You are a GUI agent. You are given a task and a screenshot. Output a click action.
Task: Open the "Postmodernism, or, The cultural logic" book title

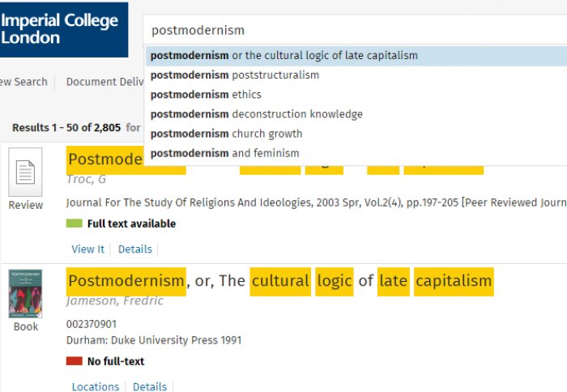[x=279, y=281]
